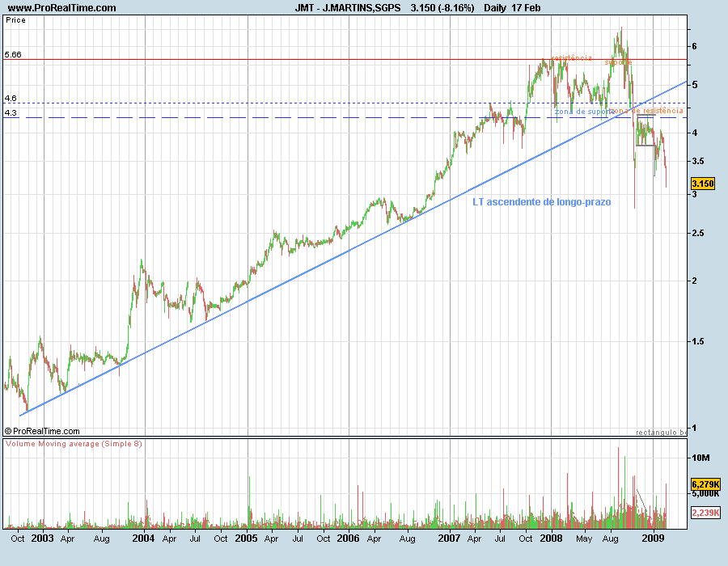The height and width of the screenshot is (566, 728).
Task: Click the red 2,239K moving average tag
Action: 705,513
